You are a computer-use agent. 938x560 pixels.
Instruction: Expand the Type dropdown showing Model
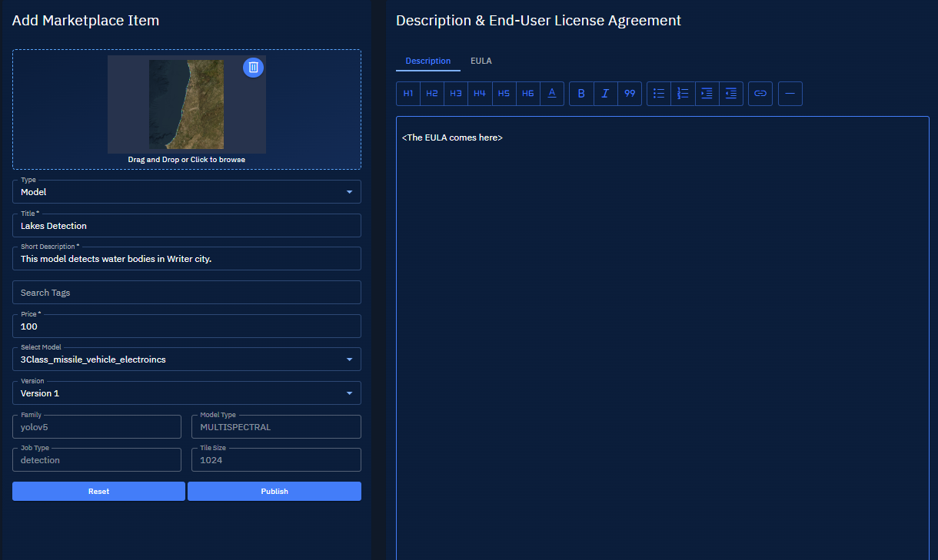tap(186, 192)
